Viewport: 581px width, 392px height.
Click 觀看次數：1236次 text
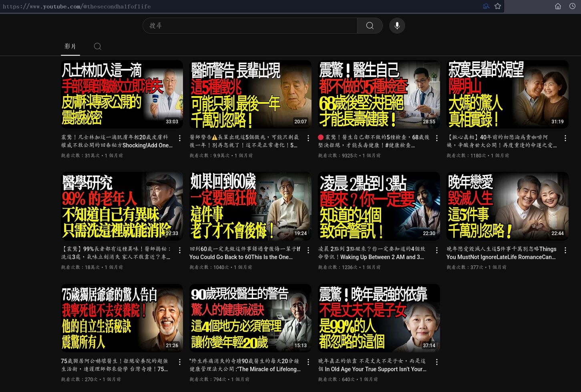338,267
